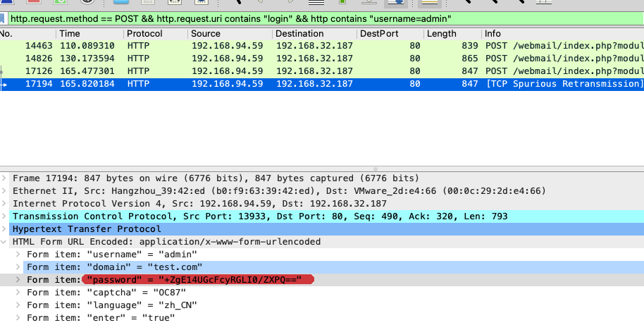Expand the Ethernet II details
This screenshot has height=330, width=644.
6,191
